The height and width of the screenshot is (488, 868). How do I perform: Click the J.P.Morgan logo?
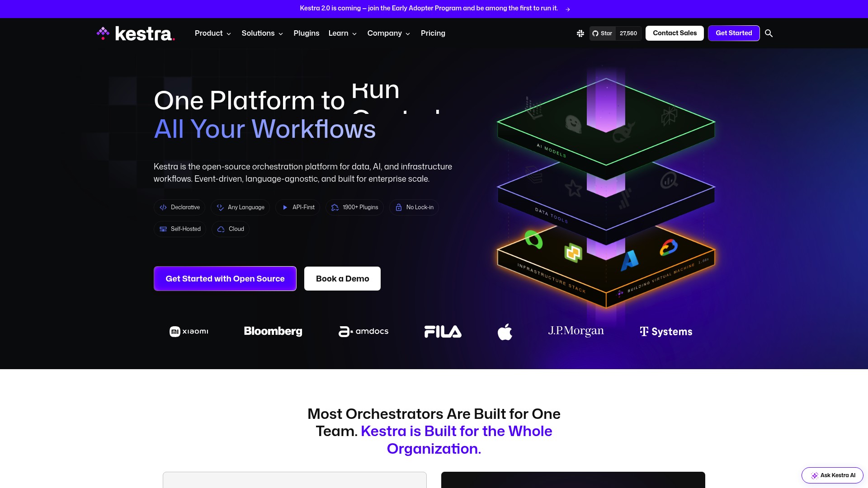pyautogui.click(x=576, y=331)
